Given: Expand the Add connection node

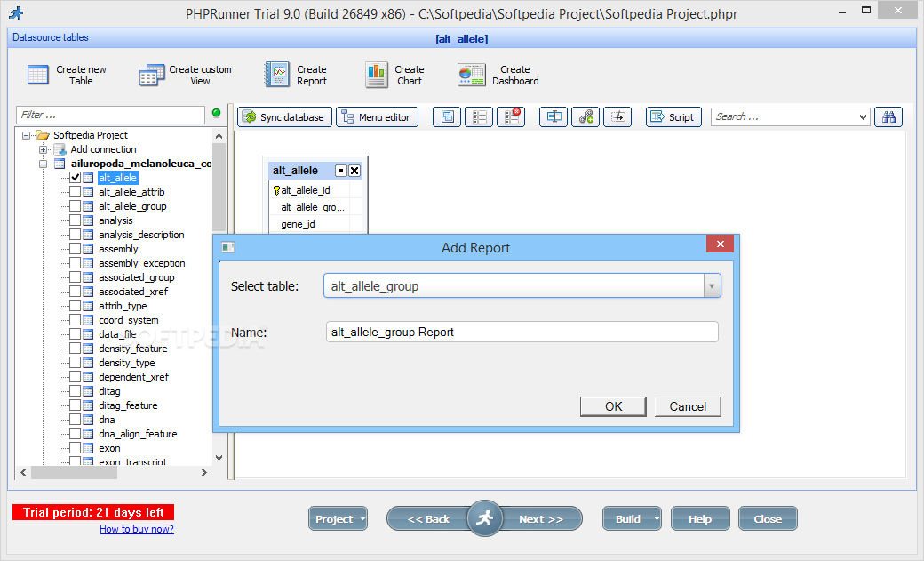Looking at the screenshot, I should (x=43, y=149).
